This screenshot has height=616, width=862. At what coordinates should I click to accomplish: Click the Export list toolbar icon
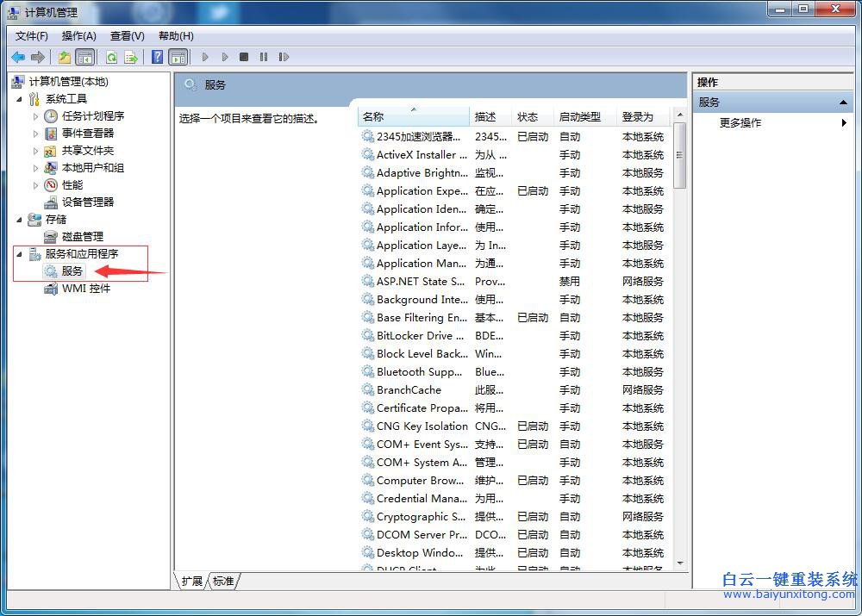tap(131, 57)
